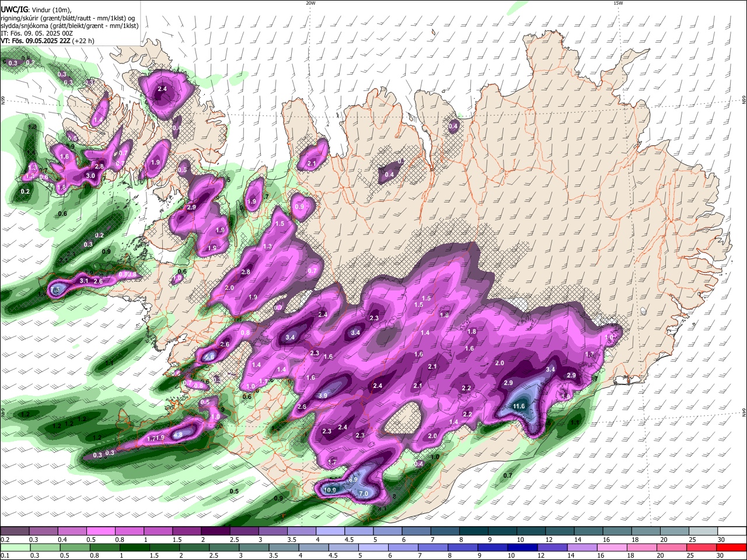Click the '20W' longitude label
The image size is (747, 560).
310,3
